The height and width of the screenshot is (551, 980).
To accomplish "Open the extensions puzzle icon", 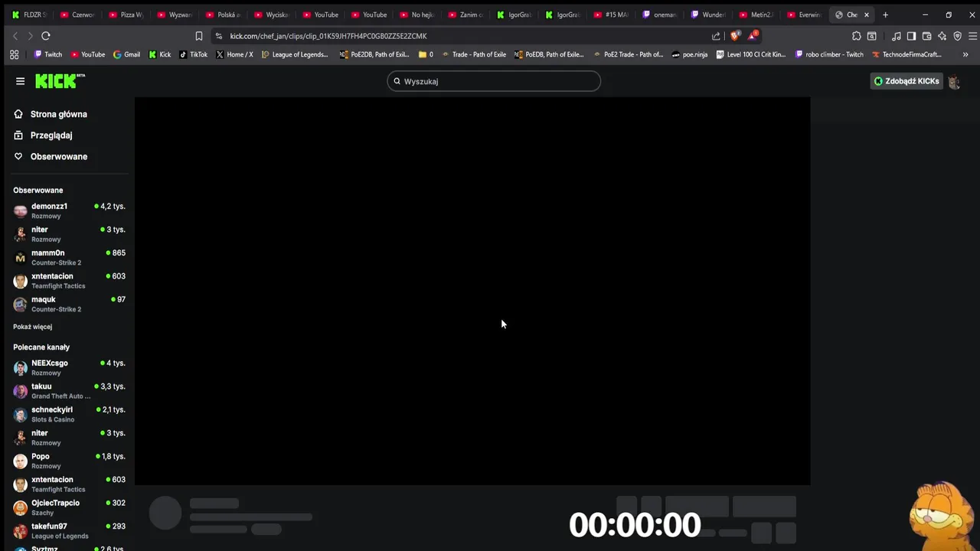I will tap(856, 36).
